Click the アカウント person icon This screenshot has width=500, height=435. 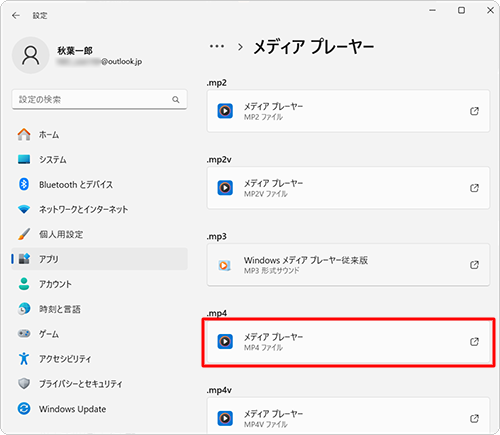pyautogui.click(x=24, y=284)
